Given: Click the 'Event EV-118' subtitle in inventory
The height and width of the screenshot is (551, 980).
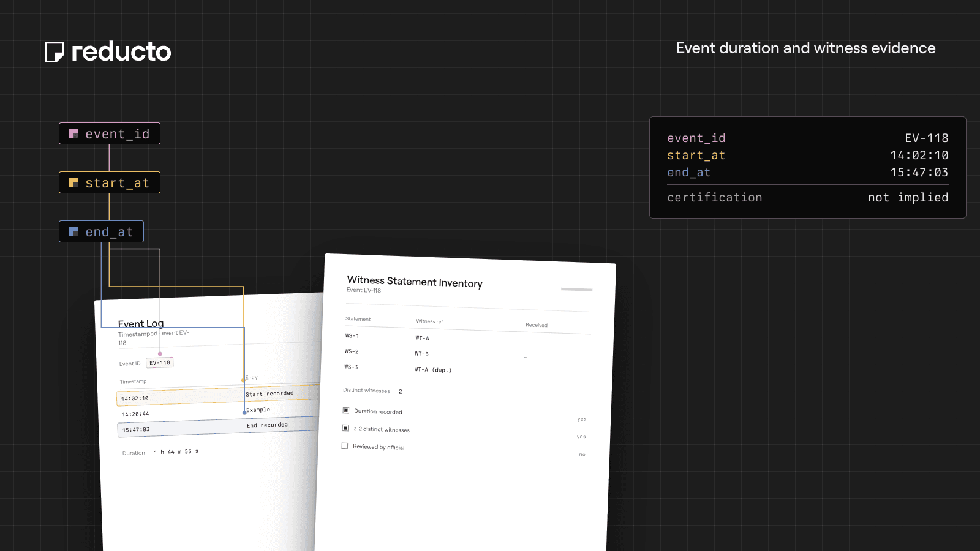Looking at the screenshot, I should coord(364,290).
